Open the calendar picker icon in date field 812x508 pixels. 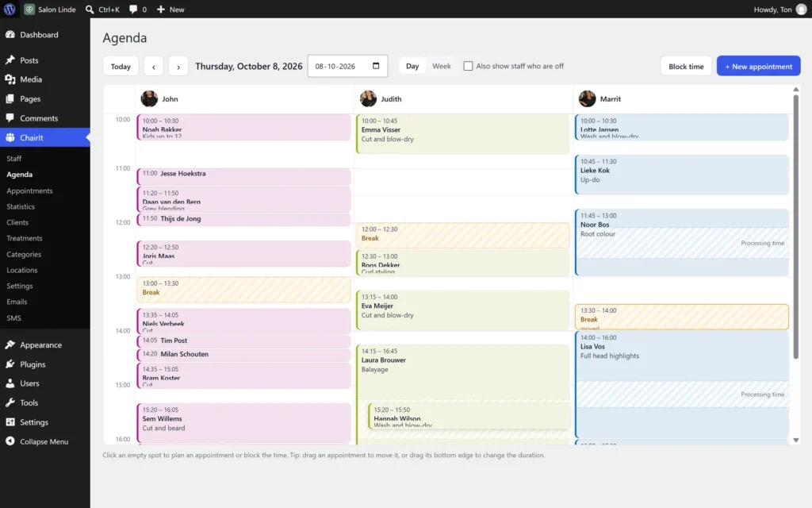[x=376, y=66]
